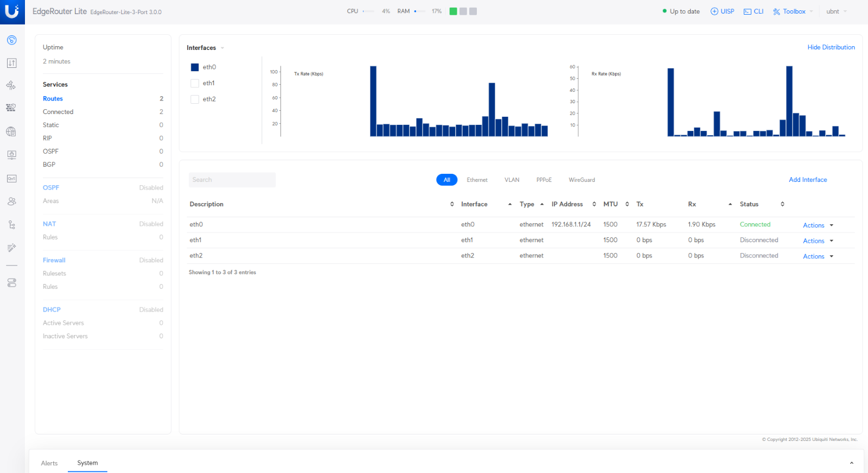Open the Firewall/NAT brick wall icon
Screen dimensions: 868x473
tap(11, 108)
